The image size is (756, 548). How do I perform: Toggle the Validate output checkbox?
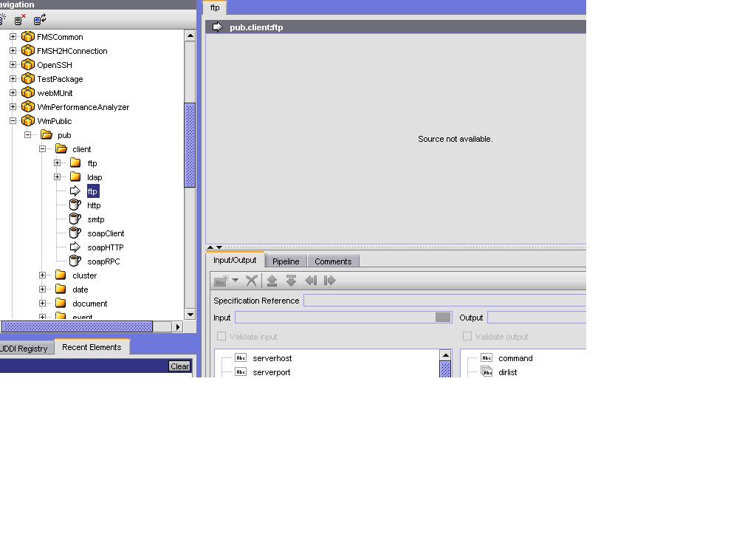tap(467, 336)
